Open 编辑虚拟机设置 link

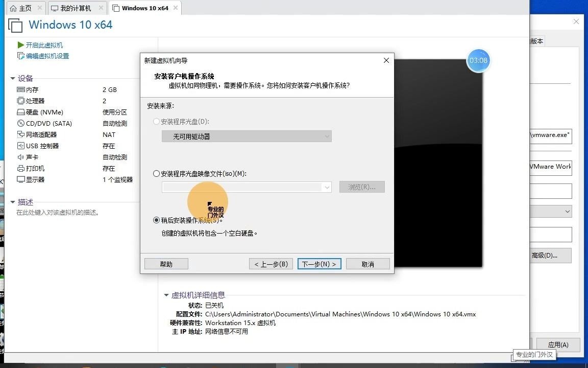click(44, 56)
